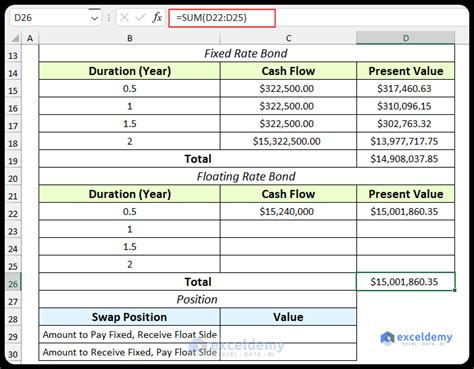The height and width of the screenshot is (369, 474).
Task: Select column A header
Action: tap(30, 38)
